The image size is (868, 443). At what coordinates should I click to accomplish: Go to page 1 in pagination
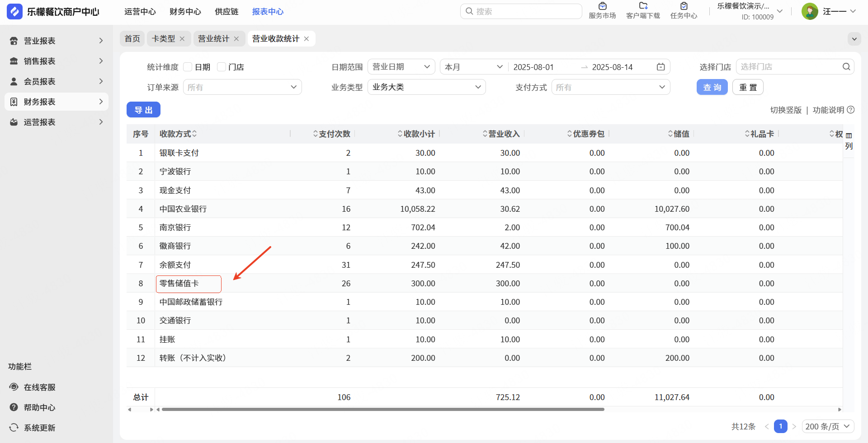[780, 426]
